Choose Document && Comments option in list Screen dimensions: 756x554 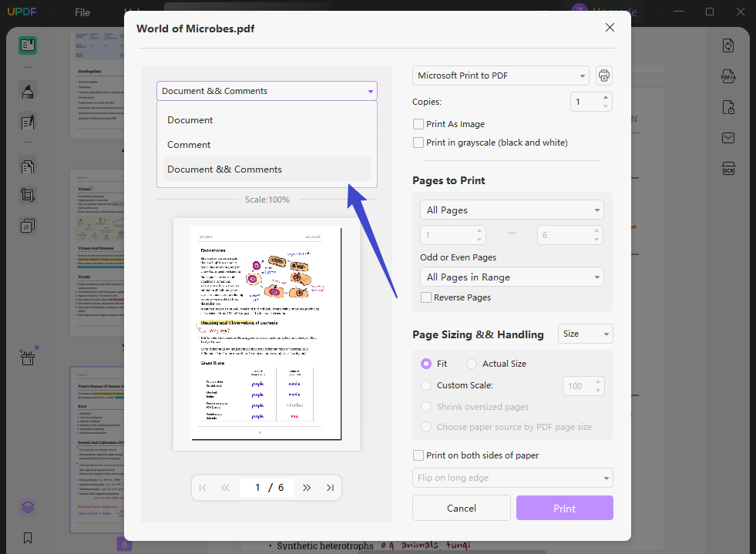coord(267,170)
